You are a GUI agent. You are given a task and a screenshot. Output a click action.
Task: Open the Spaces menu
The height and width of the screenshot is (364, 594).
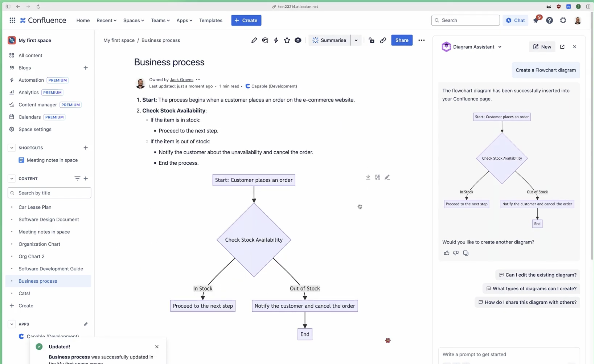click(134, 21)
